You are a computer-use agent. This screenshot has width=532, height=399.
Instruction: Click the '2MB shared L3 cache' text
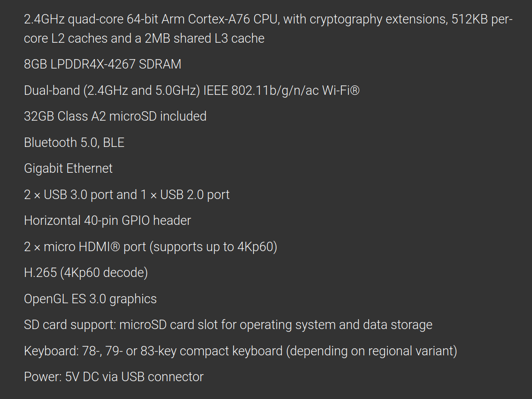[x=205, y=38]
